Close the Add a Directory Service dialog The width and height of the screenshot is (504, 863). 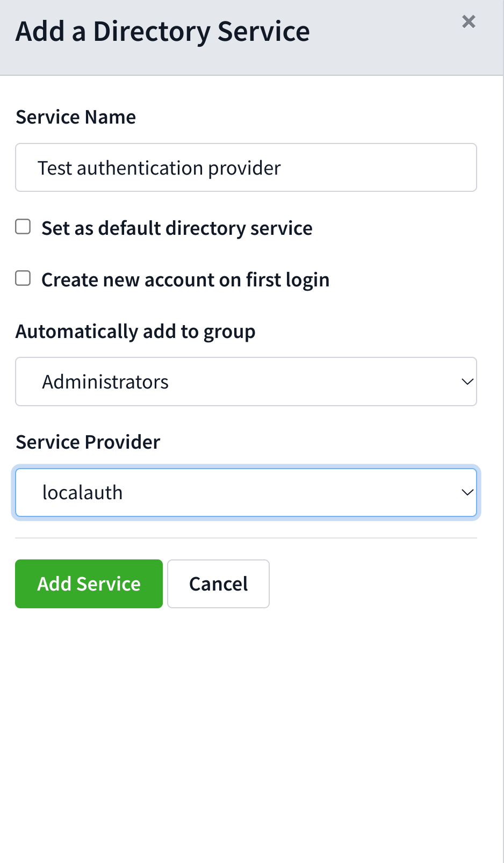pos(469,21)
